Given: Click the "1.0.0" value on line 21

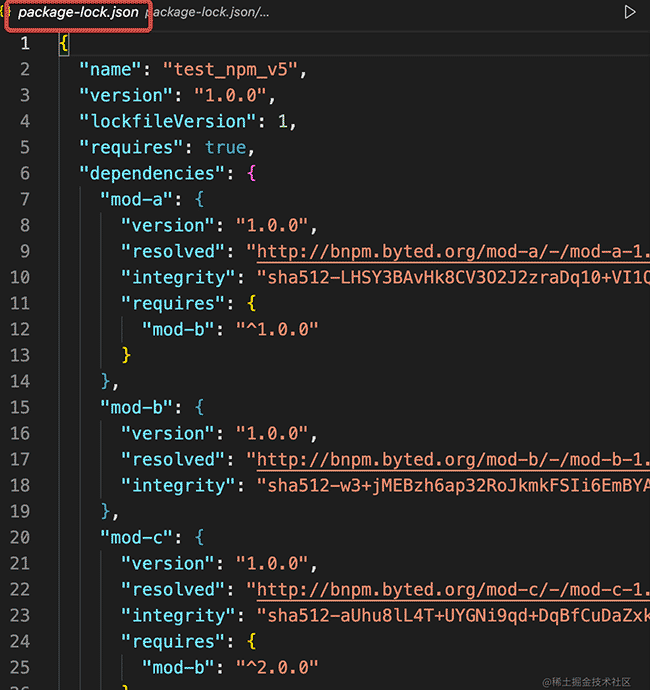Looking at the screenshot, I should coord(272,563).
